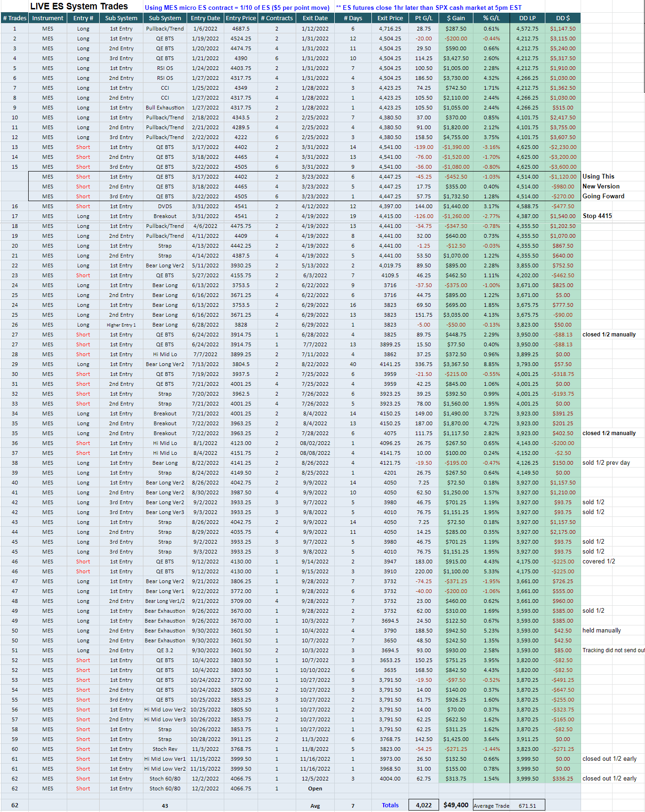The height and width of the screenshot is (812, 645).
Task: Click the 'held manually' note
Action: (x=601, y=631)
